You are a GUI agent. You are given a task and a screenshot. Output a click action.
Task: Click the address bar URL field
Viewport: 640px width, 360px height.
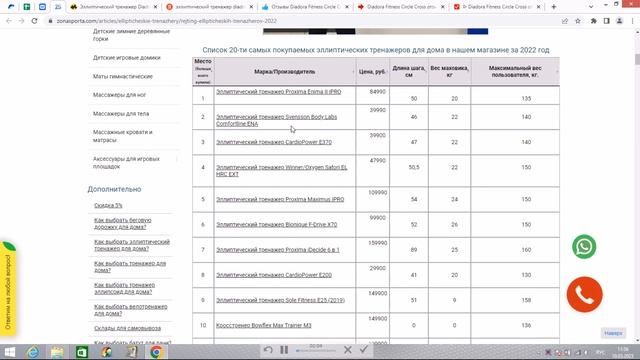302,21
